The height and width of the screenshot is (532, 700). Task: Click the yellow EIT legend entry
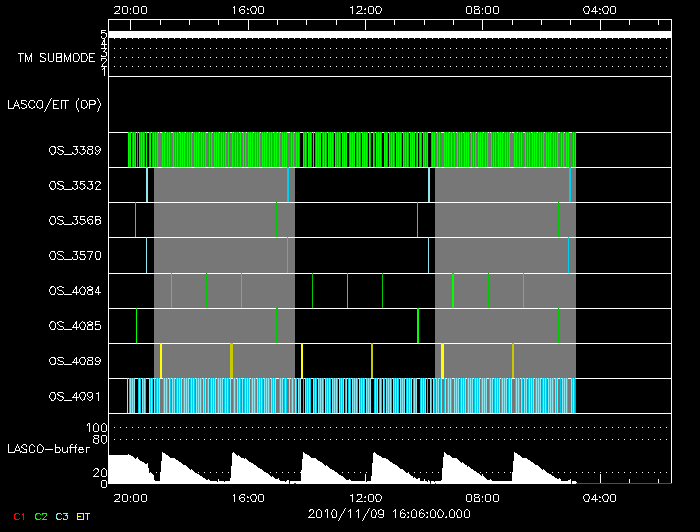pyautogui.click(x=83, y=516)
